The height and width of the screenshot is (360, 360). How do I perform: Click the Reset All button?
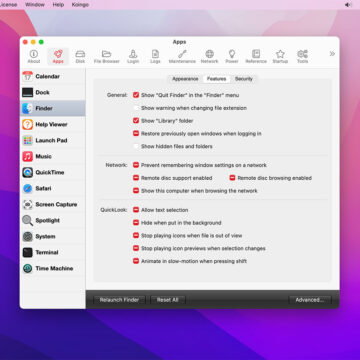(168, 300)
